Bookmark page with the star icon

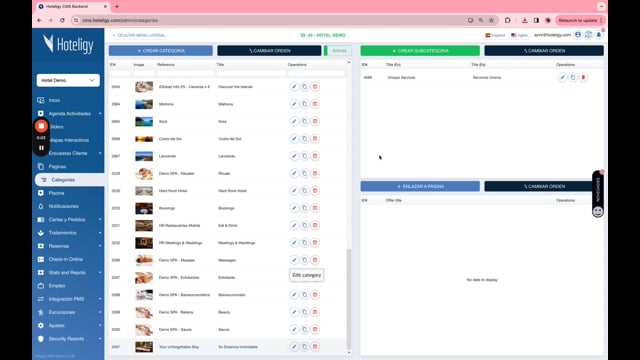click(491, 20)
